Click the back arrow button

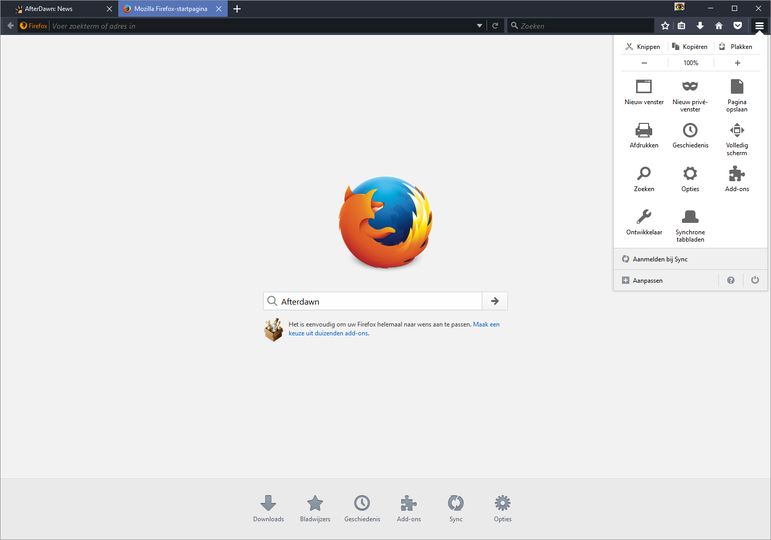point(10,26)
